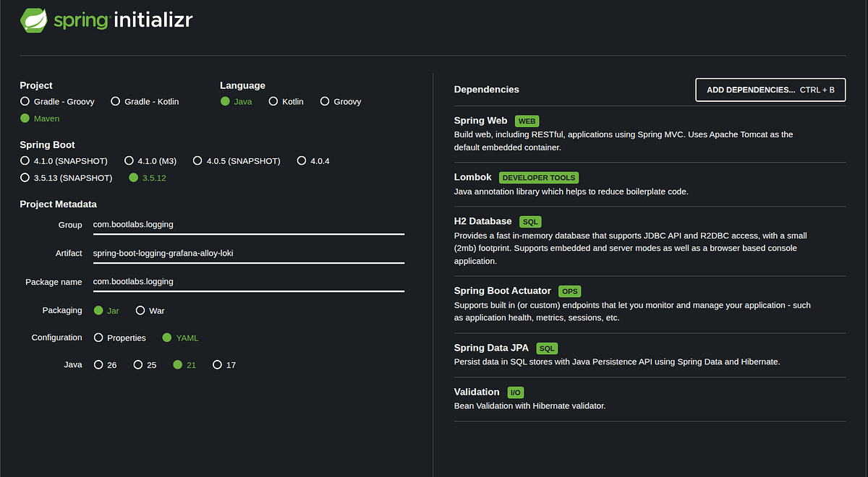Screen dimensions: 868x477
Task: Click the WEB tag badge
Action: click(x=526, y=121)
